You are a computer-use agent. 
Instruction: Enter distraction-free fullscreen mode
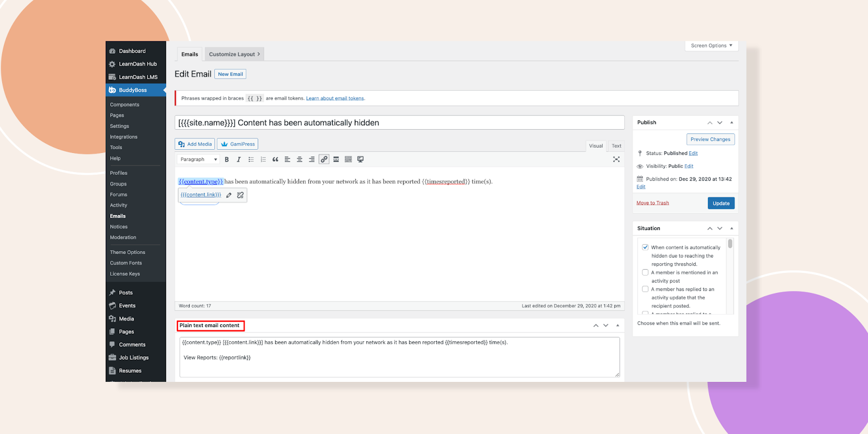(616, 159)
